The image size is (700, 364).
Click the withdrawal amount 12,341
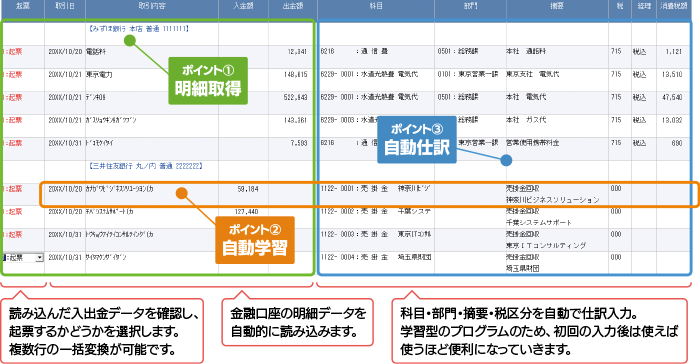tap(297, 52)
